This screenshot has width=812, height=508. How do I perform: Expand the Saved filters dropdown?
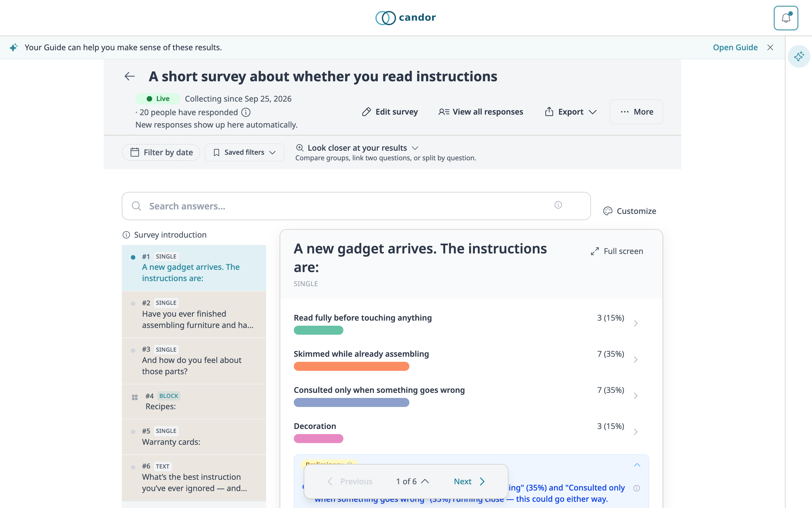[244, 152]
